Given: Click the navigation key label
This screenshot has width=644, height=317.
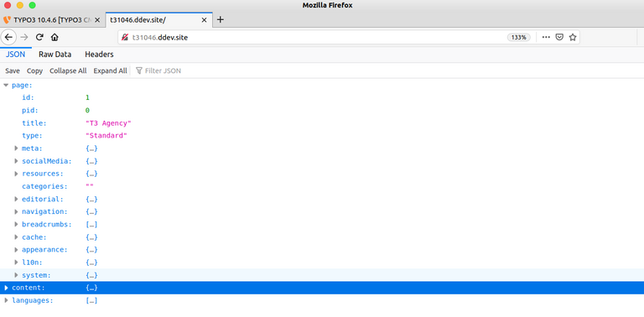Looking at the screenshot, I should [44, 212].
